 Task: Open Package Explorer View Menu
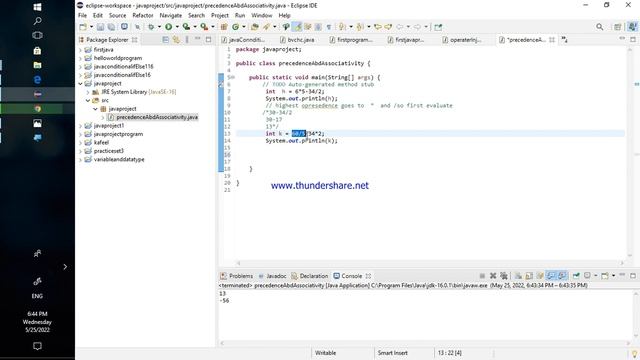187,40
